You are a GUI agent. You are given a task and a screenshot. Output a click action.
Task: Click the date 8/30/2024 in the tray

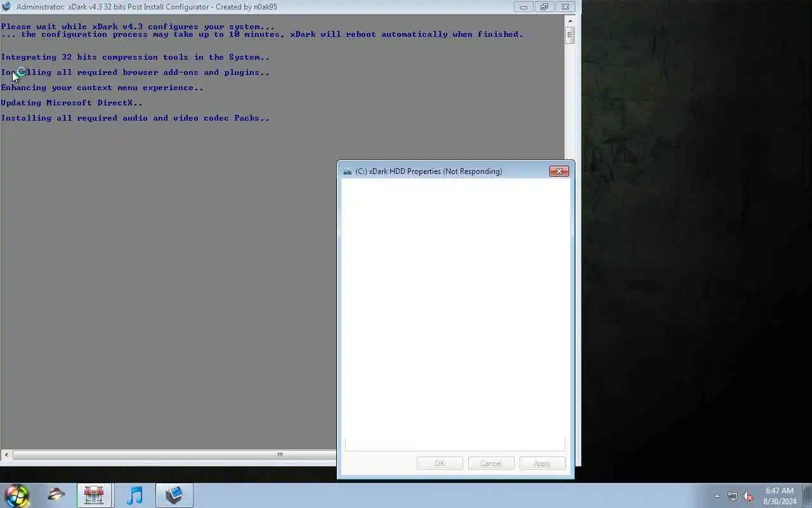[780, 502]
